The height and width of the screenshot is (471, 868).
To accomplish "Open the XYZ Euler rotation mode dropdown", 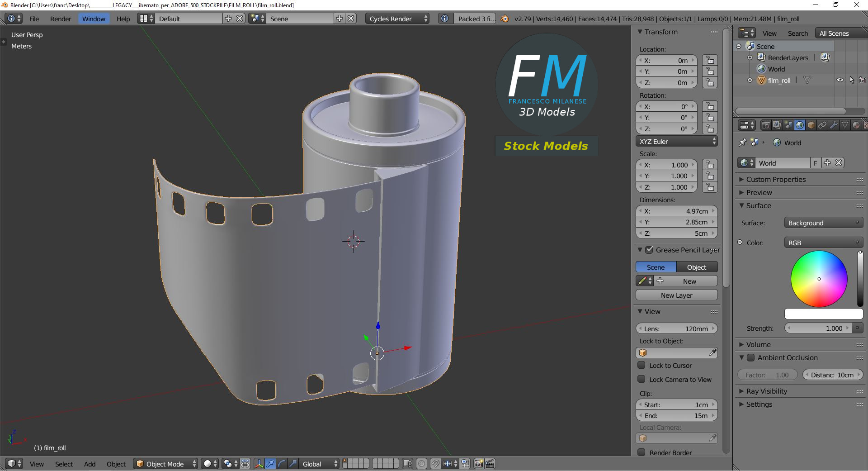I will (x=677, y=141).
